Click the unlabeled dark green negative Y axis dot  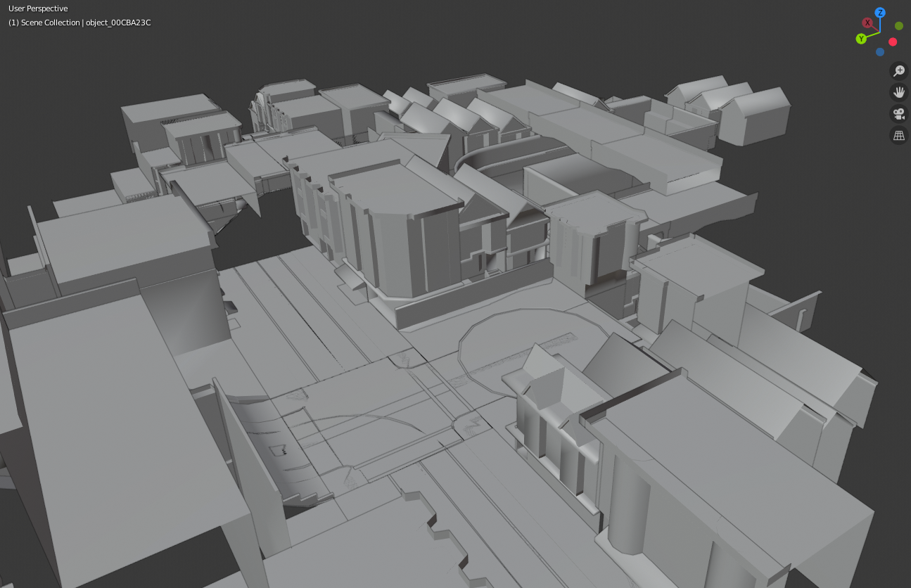(899, 26)
